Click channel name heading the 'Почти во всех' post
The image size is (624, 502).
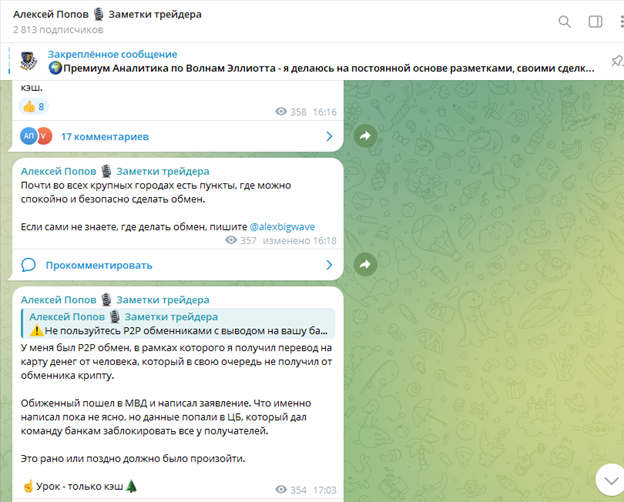tap(115, 171)
